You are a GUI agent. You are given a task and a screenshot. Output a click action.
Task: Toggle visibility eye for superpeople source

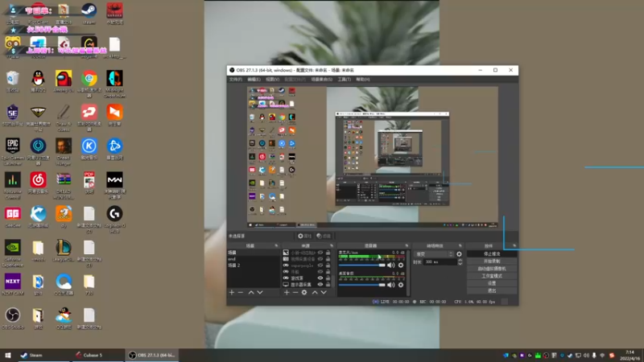(320, 265)
